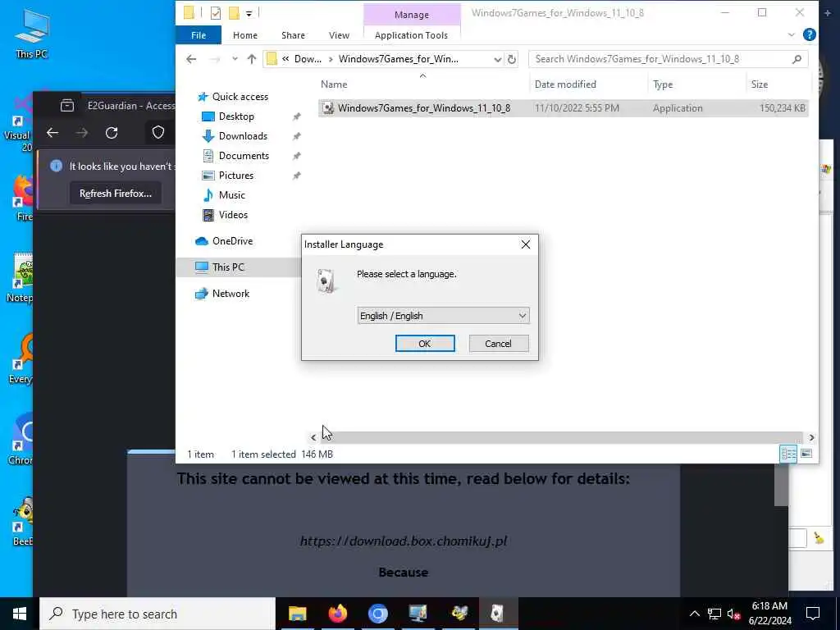Viewport: 840px width, 630px height.
Task: Click the search magnifier icon in Explorer
Action: 797,59
